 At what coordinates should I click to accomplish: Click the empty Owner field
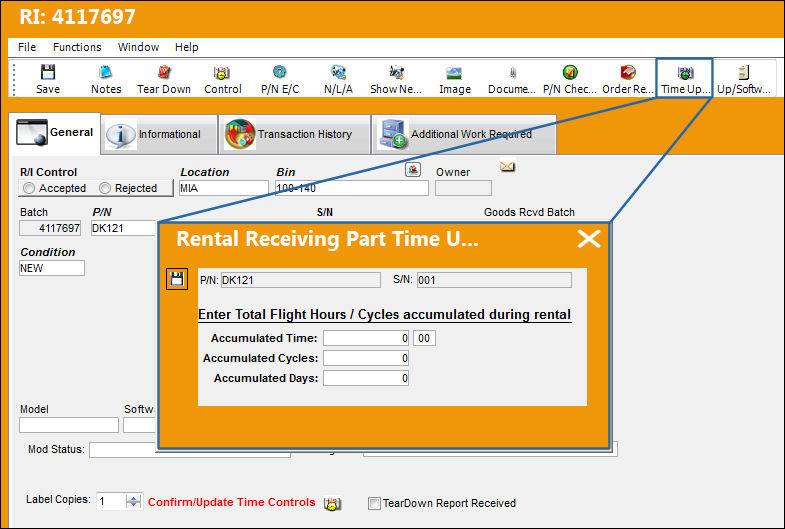(x=463, y=188)
